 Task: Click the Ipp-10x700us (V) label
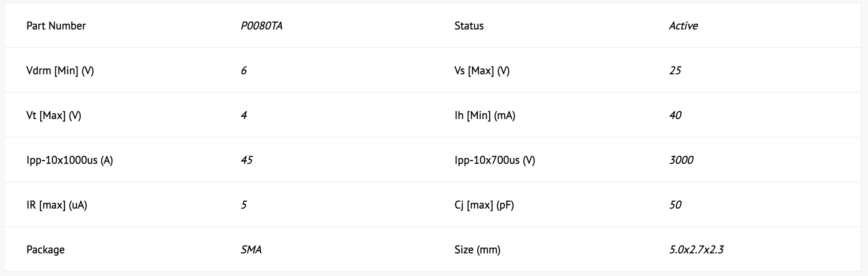[495, 160]
